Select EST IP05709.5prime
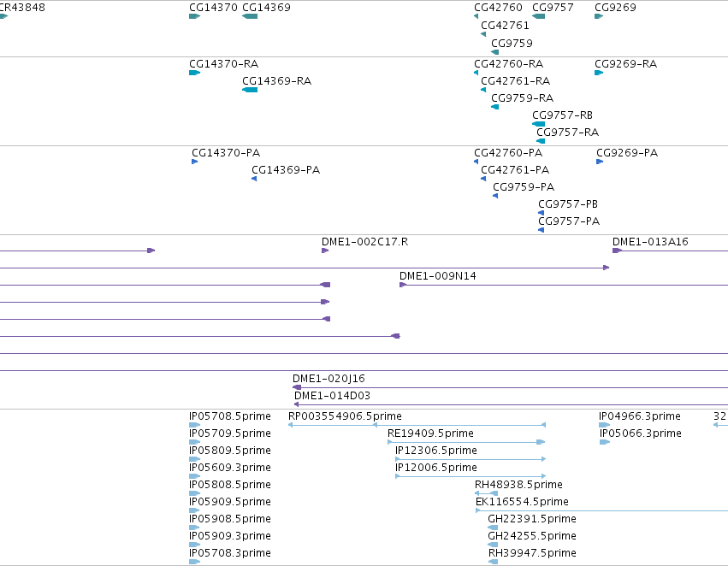 pyautogui.click(x=194, y=442)
